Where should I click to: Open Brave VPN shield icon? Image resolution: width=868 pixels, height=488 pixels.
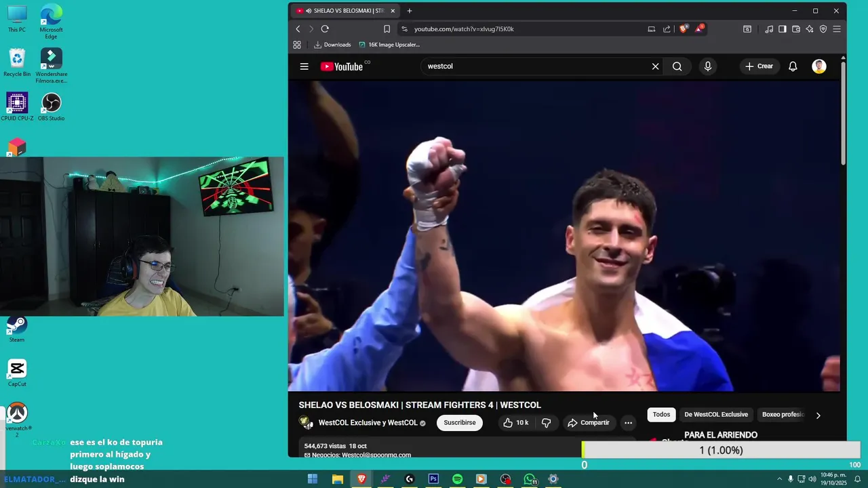[823, 29]
